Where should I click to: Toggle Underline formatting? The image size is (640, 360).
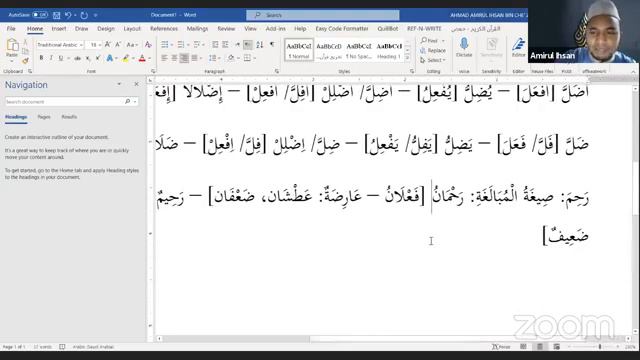(x=61, y=58)
